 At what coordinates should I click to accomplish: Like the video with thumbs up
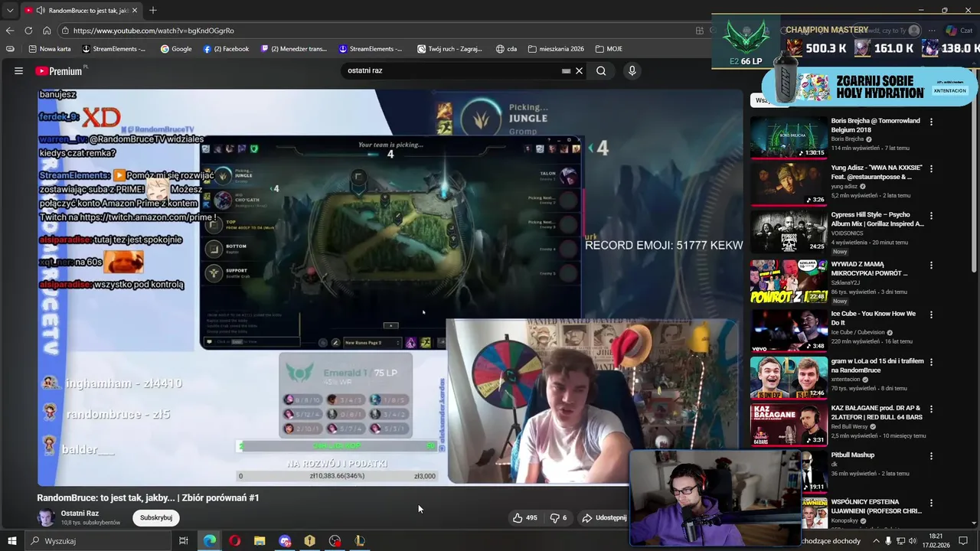(x=525, y=518)
